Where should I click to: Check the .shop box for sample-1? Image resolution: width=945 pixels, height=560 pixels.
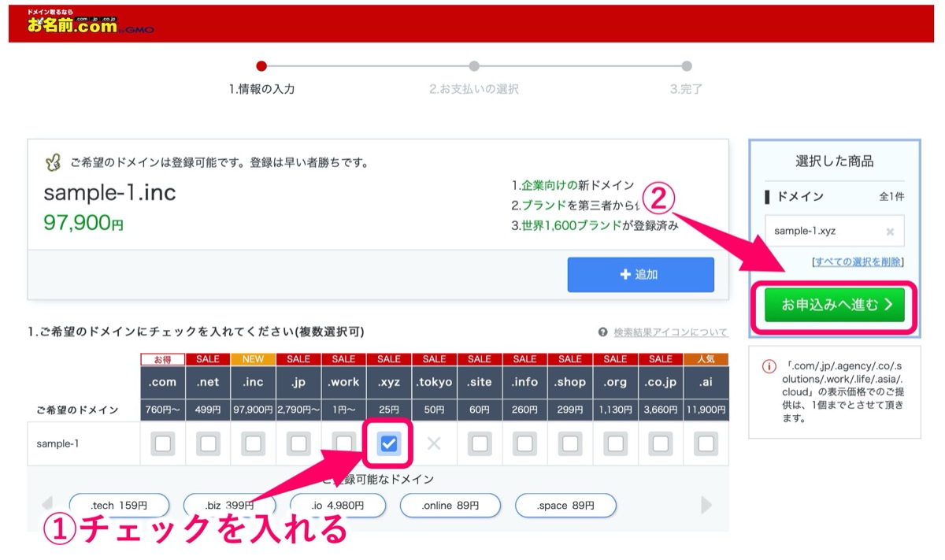(x=570, y=444)
